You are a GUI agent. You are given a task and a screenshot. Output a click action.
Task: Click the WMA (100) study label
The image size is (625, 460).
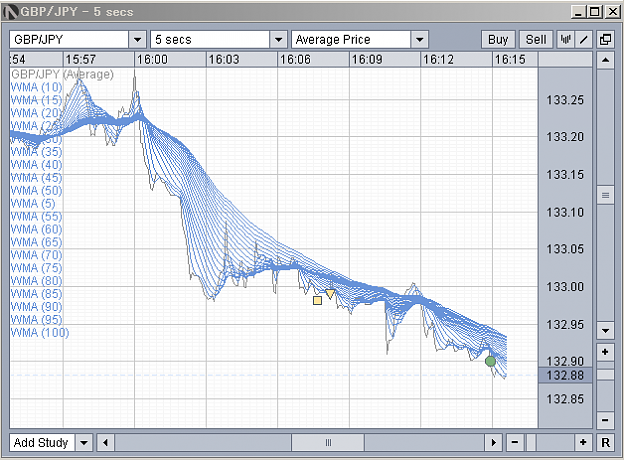tap(40, 332)
